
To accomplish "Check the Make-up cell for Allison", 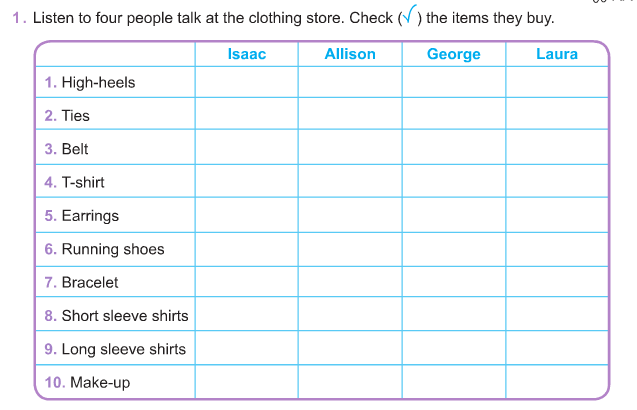I will 350,382.
